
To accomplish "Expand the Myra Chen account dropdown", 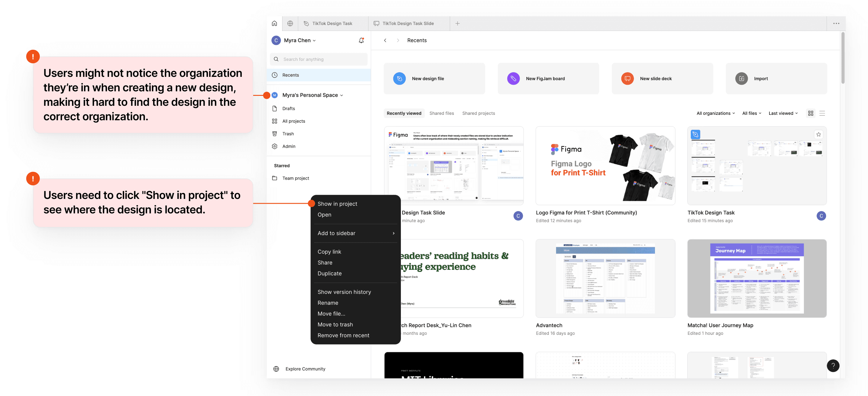I will (x=299, y=40).
